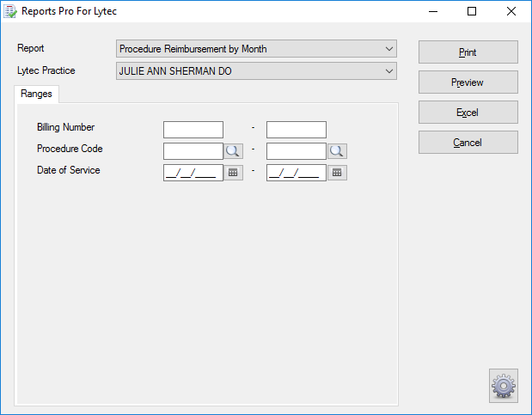Open calendar picker for ending Date of Service
532x415 pixels.
[x=337, y=173]
